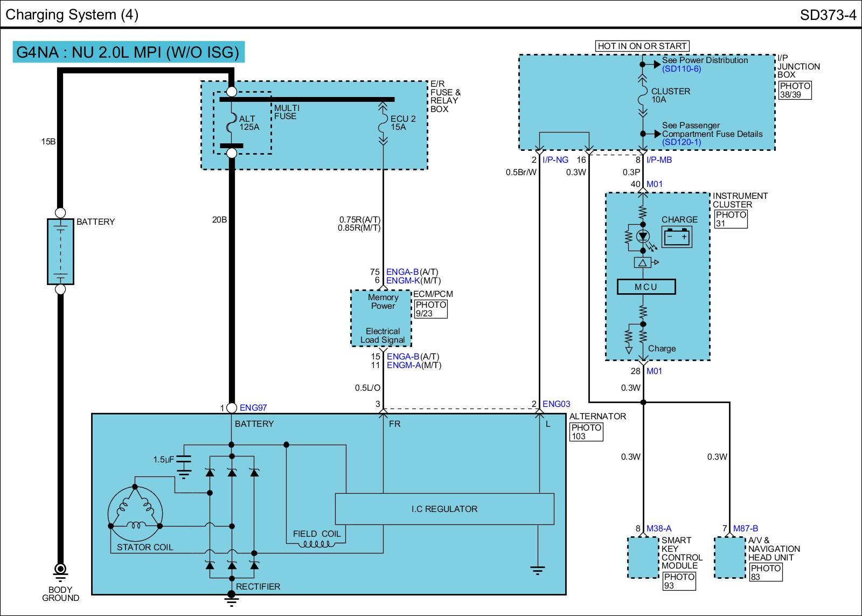Screen dimensions: 862x616
Task: Open the SD120-1 fuse details link
Action: [x=682, y=142]
